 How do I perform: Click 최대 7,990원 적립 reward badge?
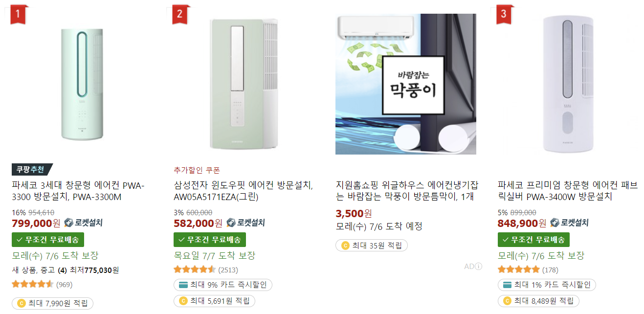(52, 303)
